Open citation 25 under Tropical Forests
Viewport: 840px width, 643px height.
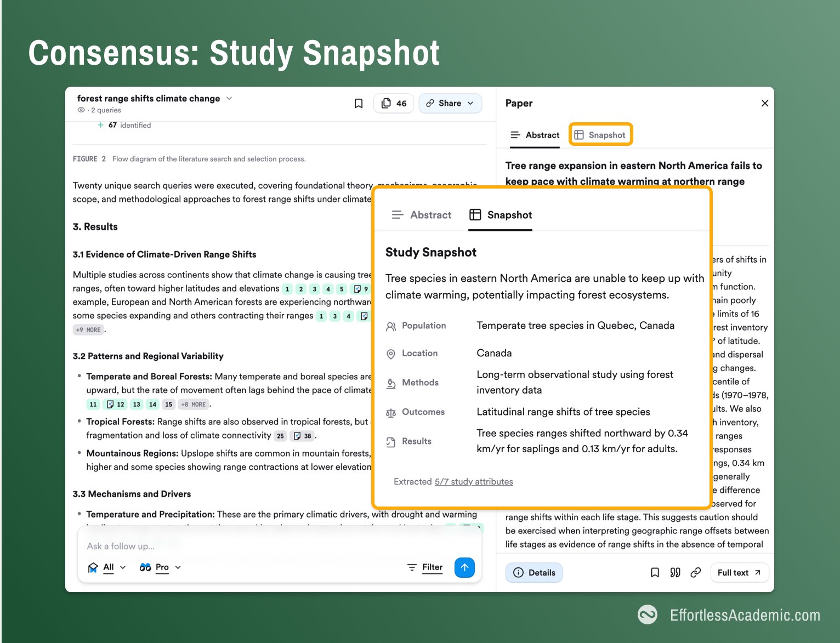click(280, 436)
